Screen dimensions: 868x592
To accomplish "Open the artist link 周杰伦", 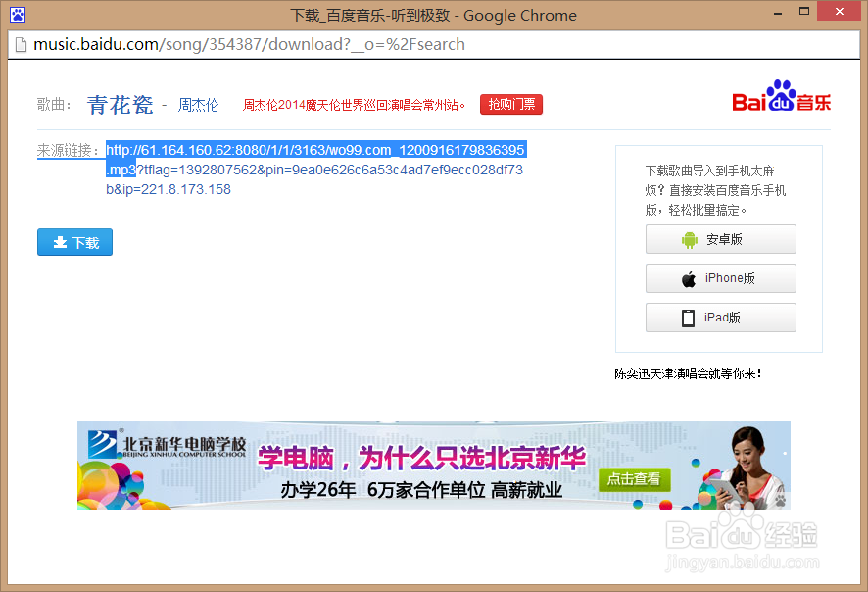I will coord(198,105).
